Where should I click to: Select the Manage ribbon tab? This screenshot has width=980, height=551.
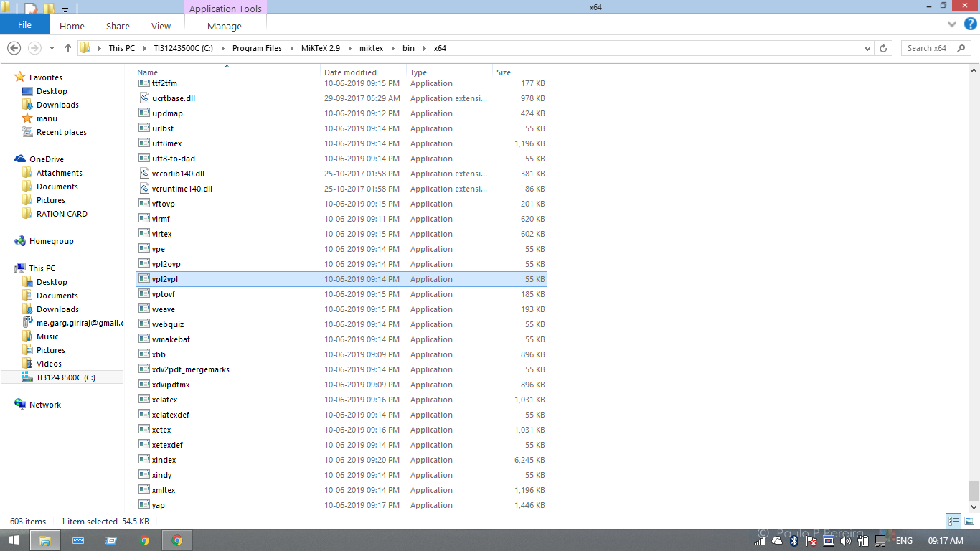tap(225, 26)
